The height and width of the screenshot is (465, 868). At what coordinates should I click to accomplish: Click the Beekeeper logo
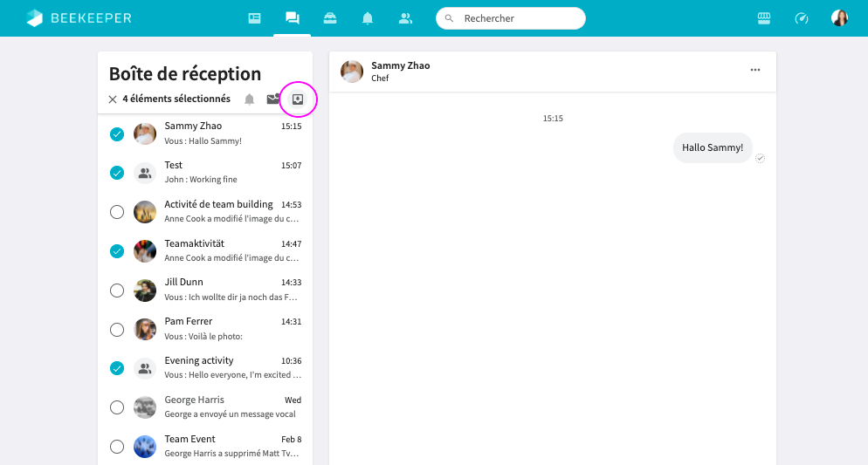point(79,18)
